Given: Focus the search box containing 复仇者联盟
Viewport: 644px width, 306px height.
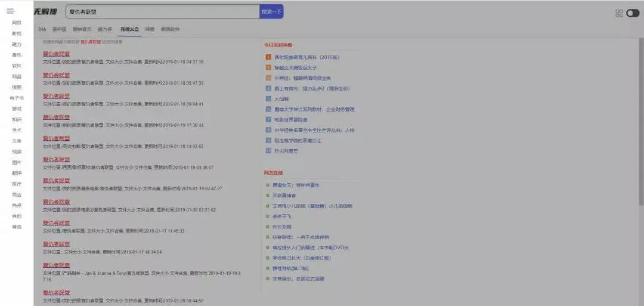Looking at the screenshot, I should pos(163,11).
